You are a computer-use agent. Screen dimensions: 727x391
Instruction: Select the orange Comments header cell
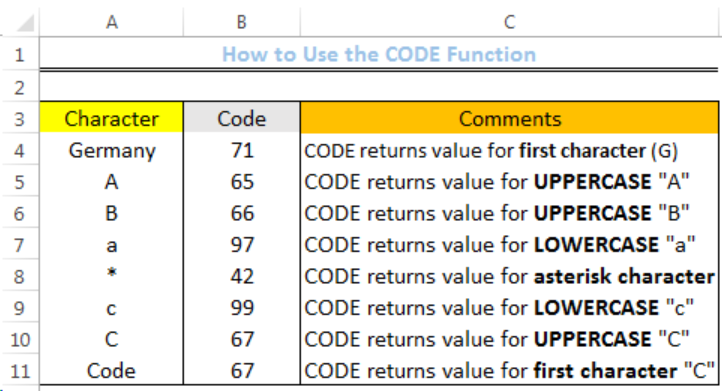[510, 118]
